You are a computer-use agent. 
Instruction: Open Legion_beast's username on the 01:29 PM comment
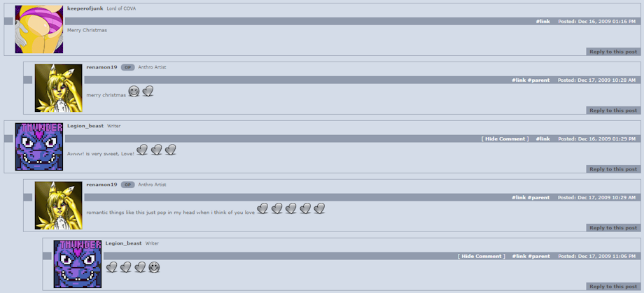tap(85, 126)
